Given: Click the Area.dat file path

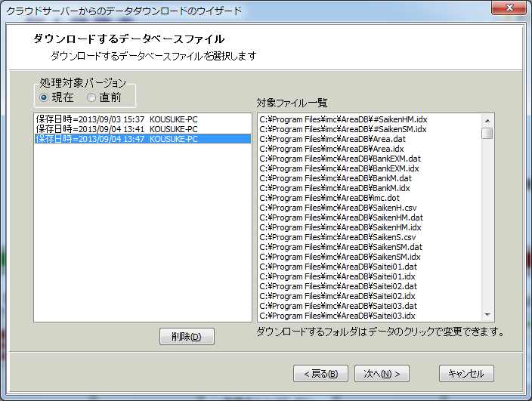Looking at the screenshot, I should [332, 139].
